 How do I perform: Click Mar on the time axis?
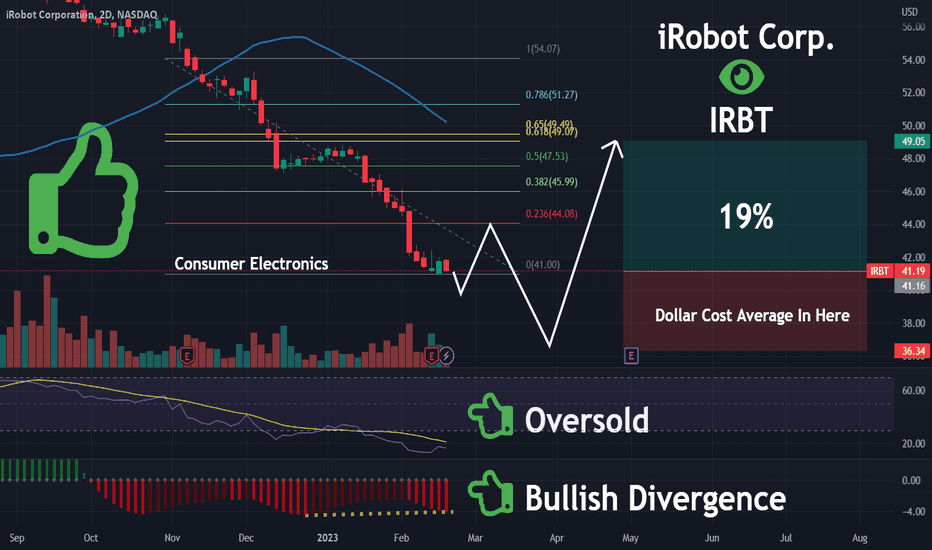pos(475,538)
